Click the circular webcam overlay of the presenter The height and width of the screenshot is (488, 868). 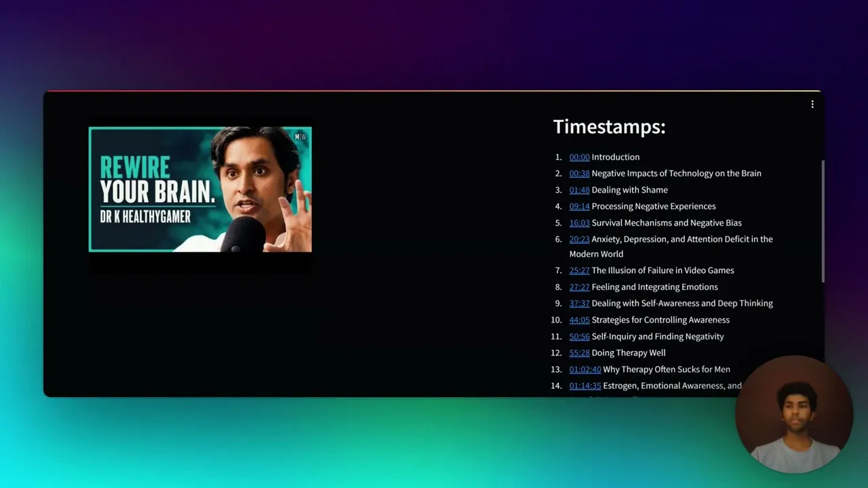point(793,415)
